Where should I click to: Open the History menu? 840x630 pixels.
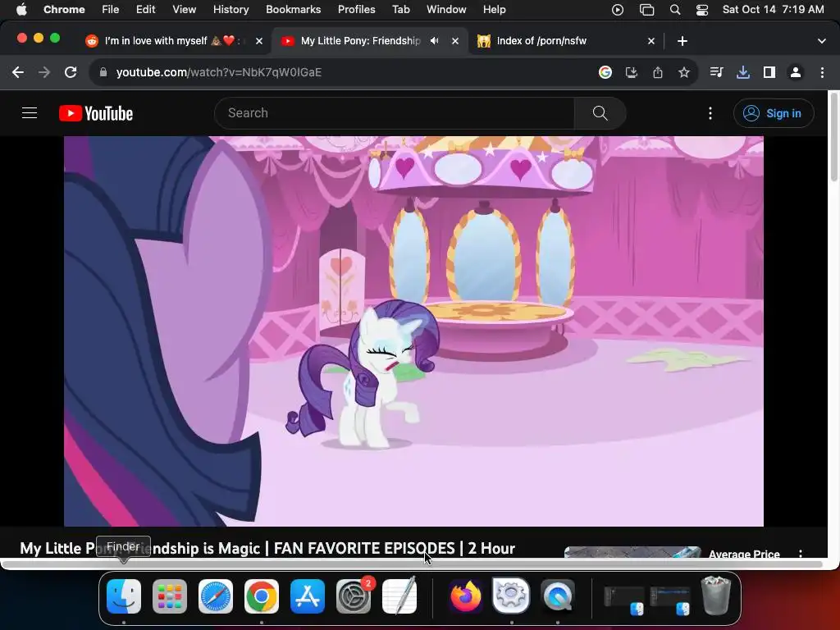231,9
